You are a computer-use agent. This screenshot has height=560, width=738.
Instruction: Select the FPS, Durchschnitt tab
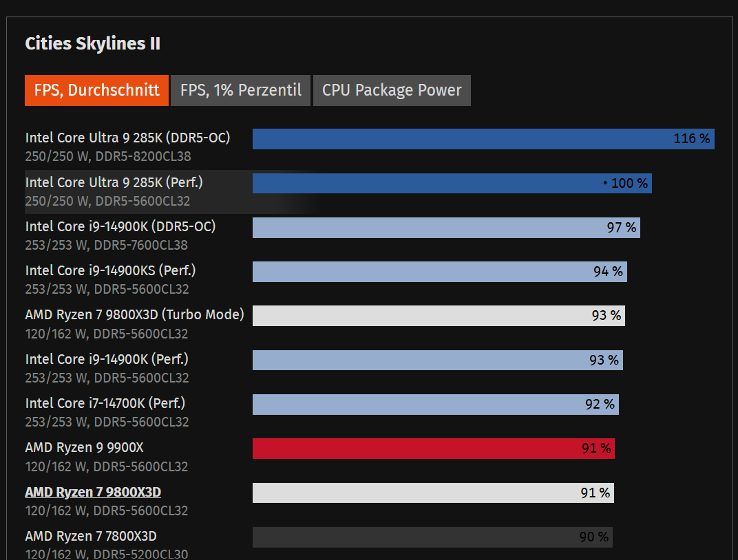coord(96,90)
